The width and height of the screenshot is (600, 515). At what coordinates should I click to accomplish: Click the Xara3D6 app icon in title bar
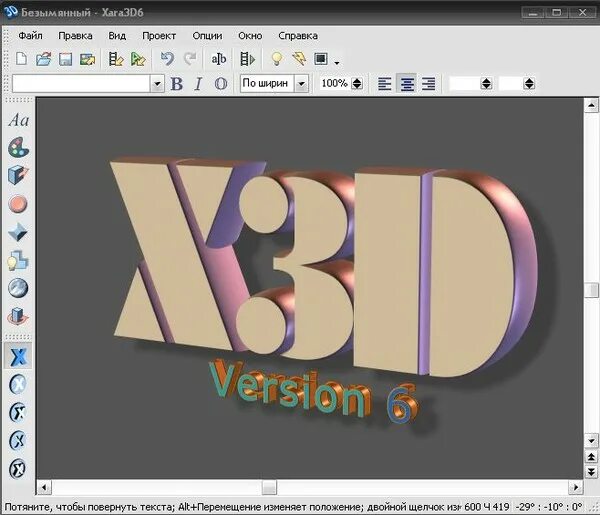coord(10,12)
